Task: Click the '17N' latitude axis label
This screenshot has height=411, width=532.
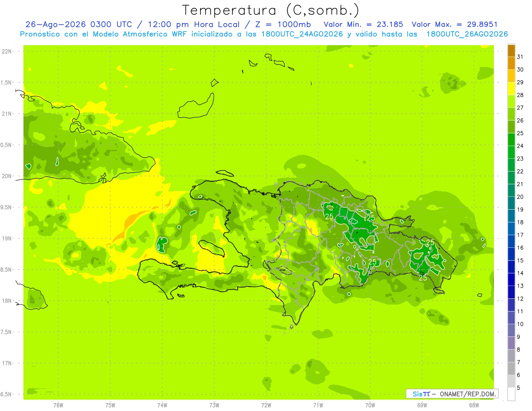Action: click(8, 363)
